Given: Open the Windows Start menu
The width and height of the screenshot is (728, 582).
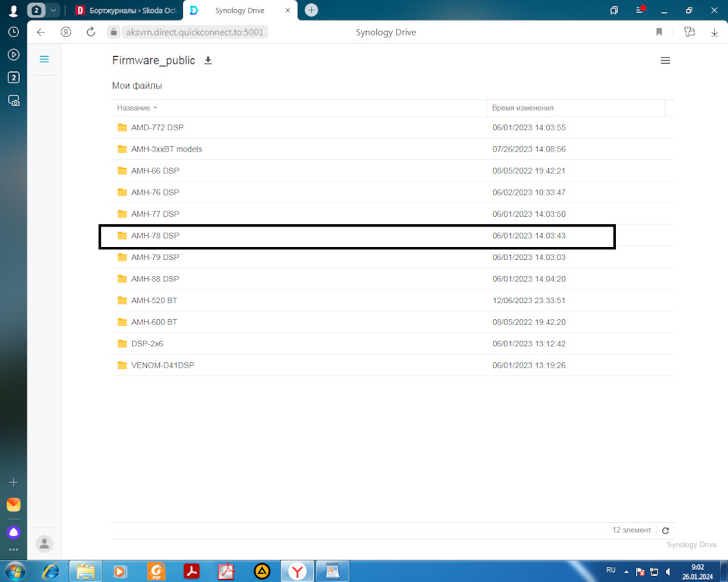Looking at the screenshot, I should tap(14, 571).
